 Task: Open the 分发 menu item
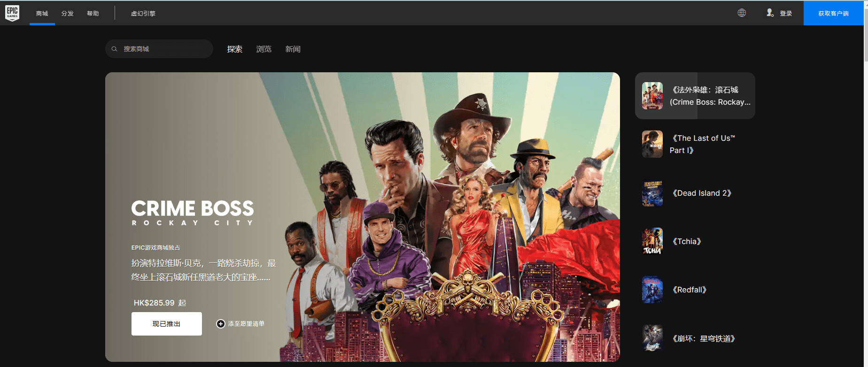click(x=68, y=14)
